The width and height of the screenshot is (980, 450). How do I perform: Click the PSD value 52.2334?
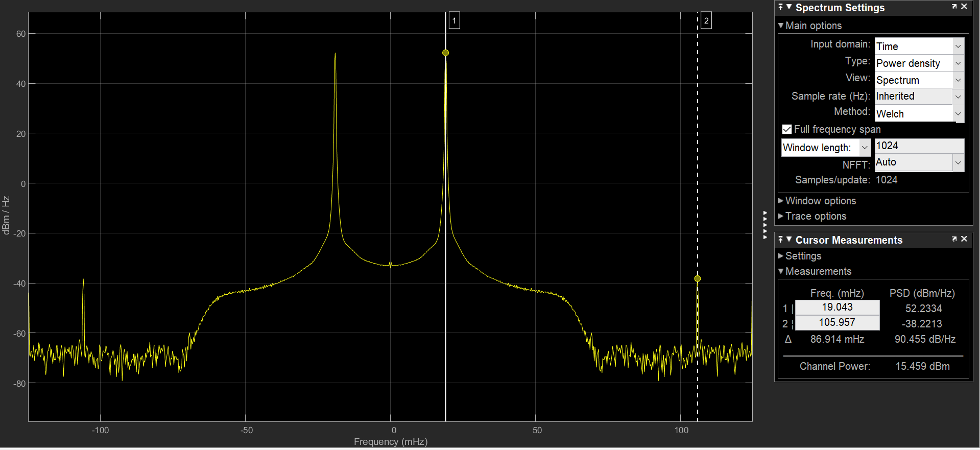[923, 309]
